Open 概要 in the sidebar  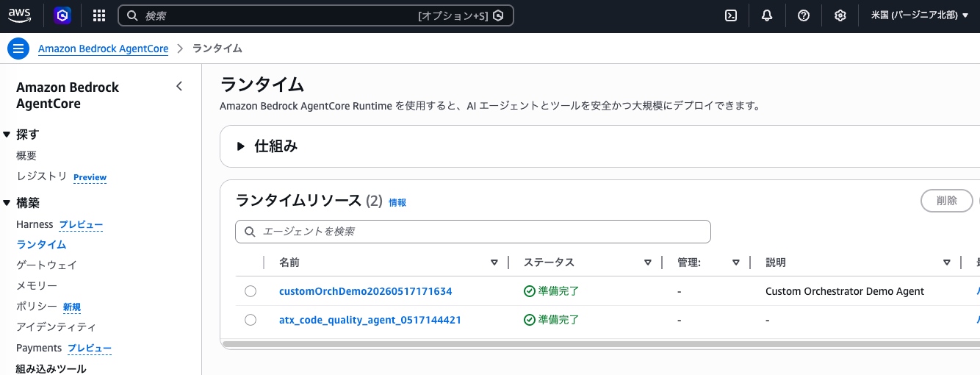(26, 156)
